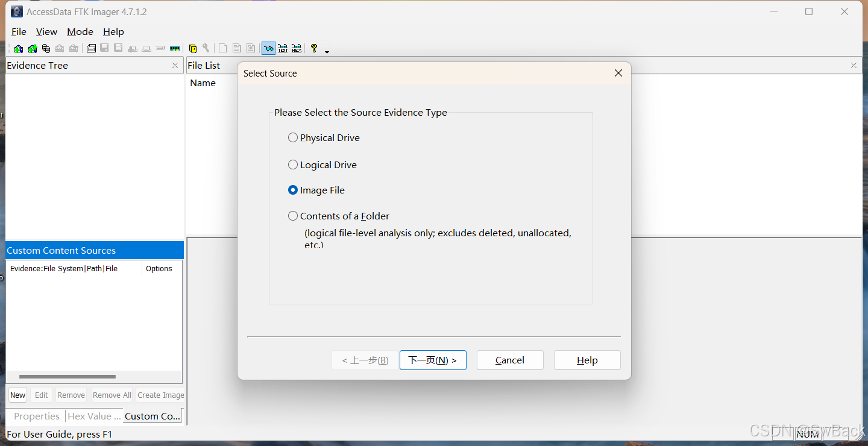The width and height of the screenshot is (868, 446).
Task: Click the Export File Hash List icon
Action: (237, 49)
